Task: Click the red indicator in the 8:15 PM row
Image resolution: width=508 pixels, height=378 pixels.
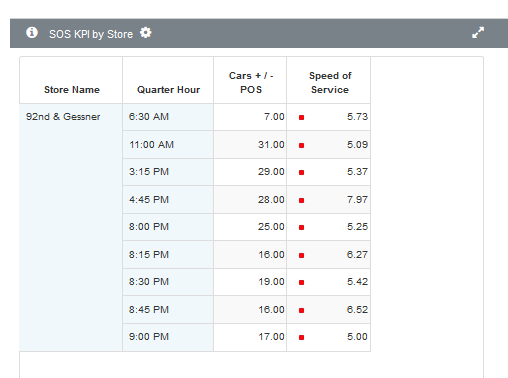Action: (301, 255)
